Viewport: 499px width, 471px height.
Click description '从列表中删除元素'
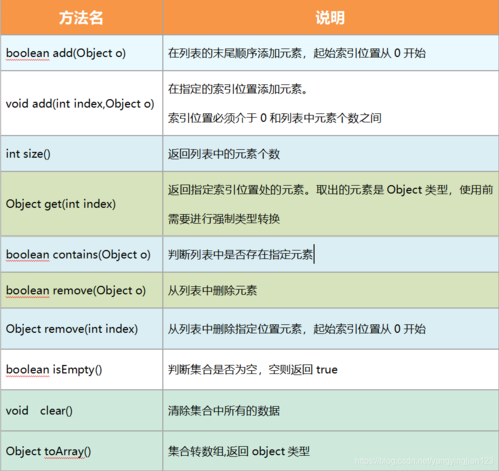pos(212,291)
